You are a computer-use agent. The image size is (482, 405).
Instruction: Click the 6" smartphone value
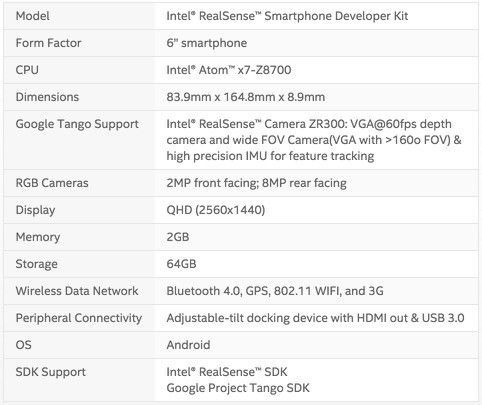click(x=207, y=43)
